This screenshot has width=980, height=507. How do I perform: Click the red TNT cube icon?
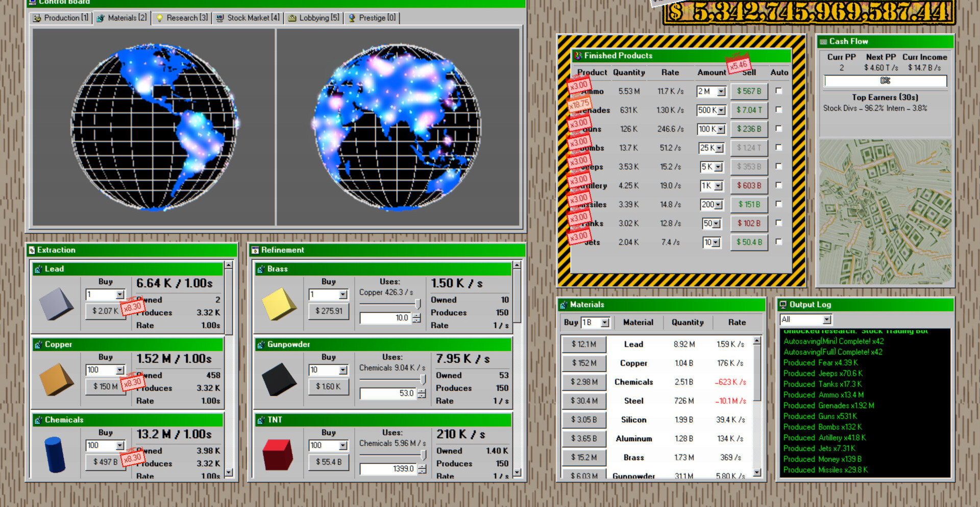(x=278, y=454)
